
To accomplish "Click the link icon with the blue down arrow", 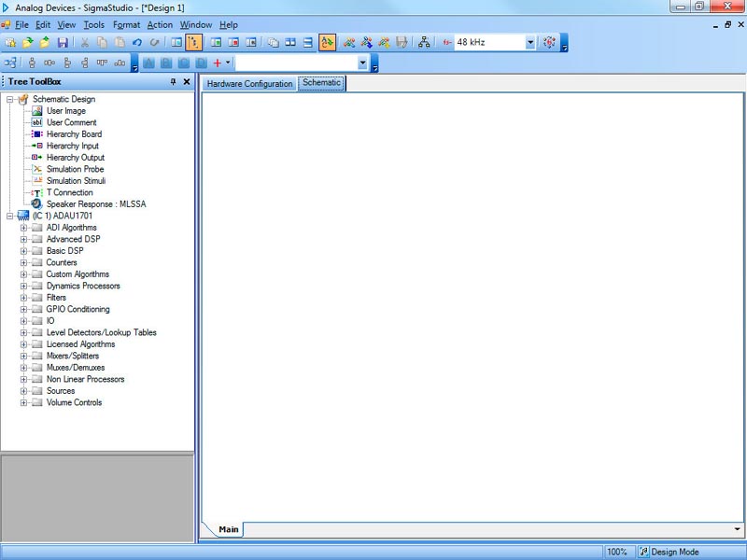I will pos(366,42).
